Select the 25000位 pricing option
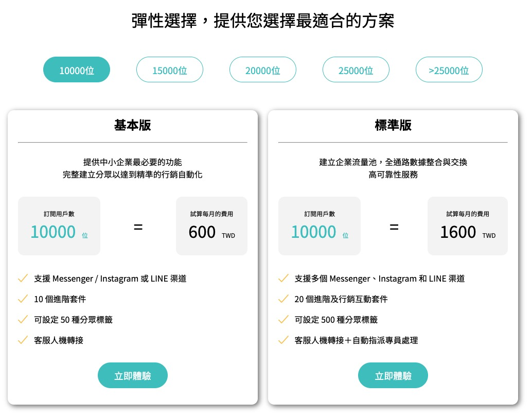This screenshot has width=532, height=417. click(356, 69)
